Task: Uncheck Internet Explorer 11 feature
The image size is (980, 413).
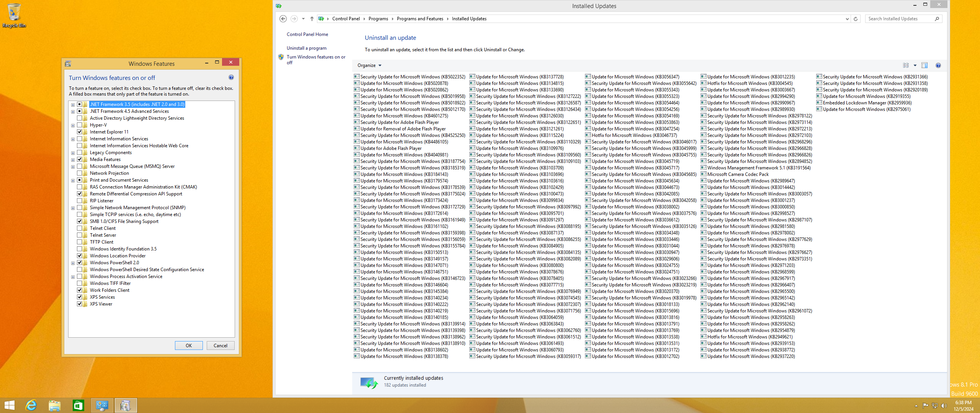Action: [x=80, y=132]
